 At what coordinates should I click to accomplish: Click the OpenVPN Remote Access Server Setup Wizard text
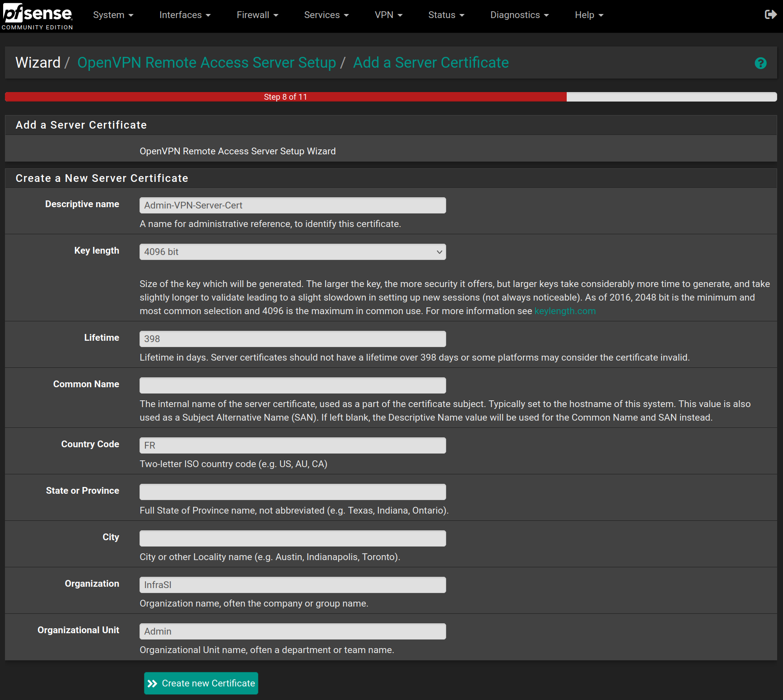238,151
